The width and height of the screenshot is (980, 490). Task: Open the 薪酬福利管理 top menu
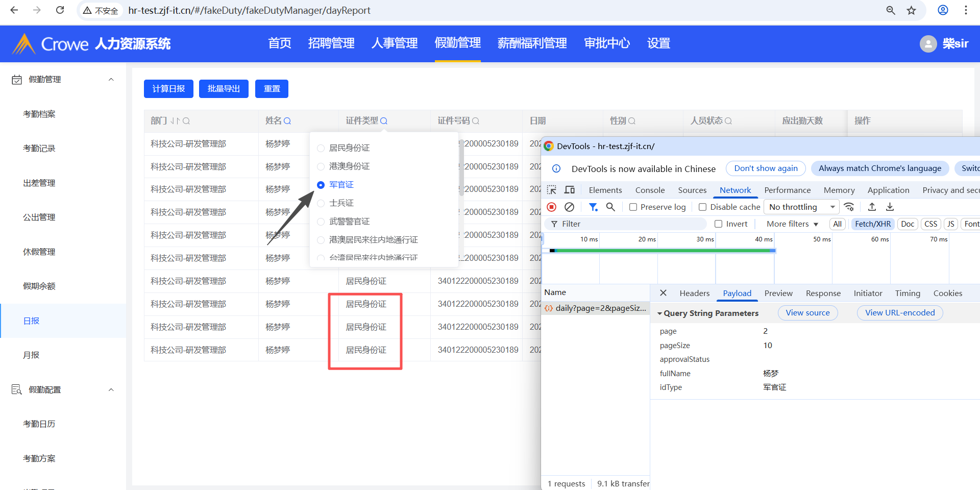(532, 43)
